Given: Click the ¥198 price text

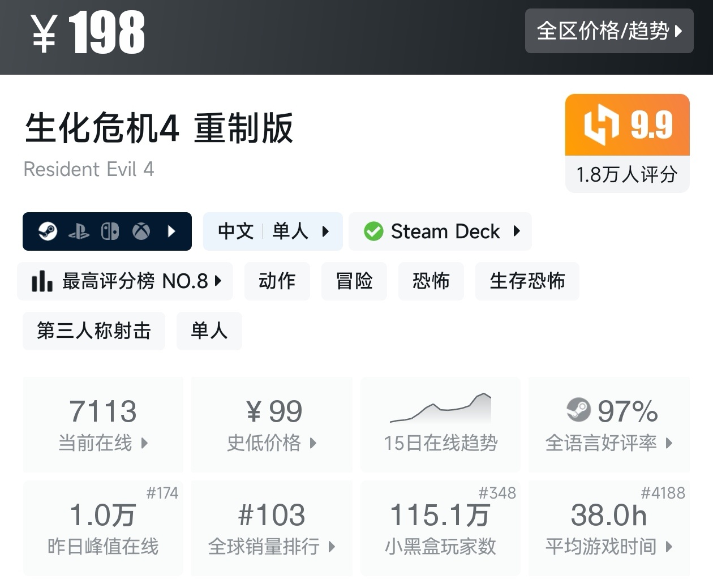Looking at the screenshot, I should coord(88,33).
